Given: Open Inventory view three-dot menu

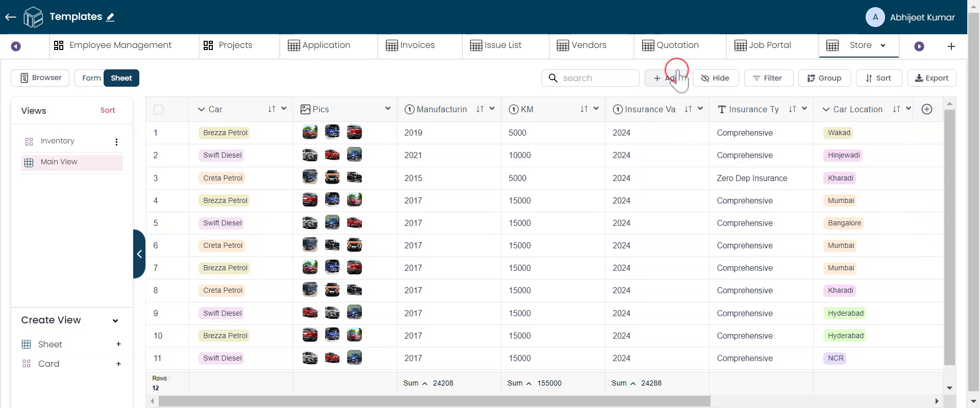Looking at the screenshot, I should tap(116, 142).
